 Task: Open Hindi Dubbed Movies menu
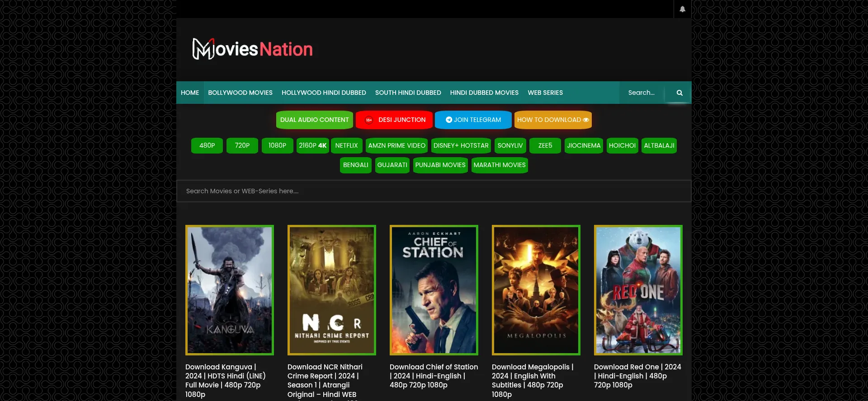pyautogui.click(x=484, y=93)
